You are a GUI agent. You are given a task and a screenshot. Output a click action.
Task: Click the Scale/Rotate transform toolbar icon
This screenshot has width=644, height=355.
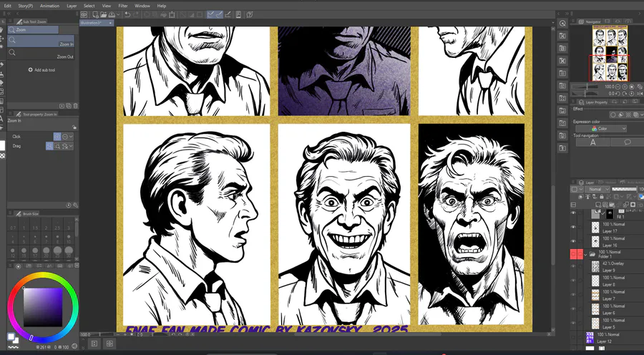[171, 15]
